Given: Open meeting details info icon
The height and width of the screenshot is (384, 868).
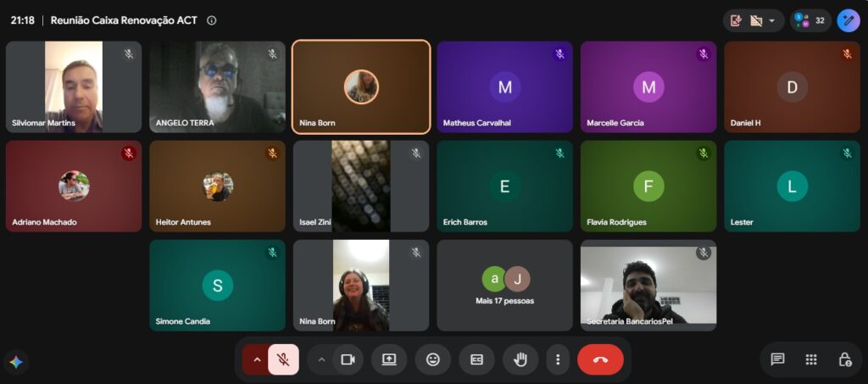Looking at the screenshot, I should [211, 20].
